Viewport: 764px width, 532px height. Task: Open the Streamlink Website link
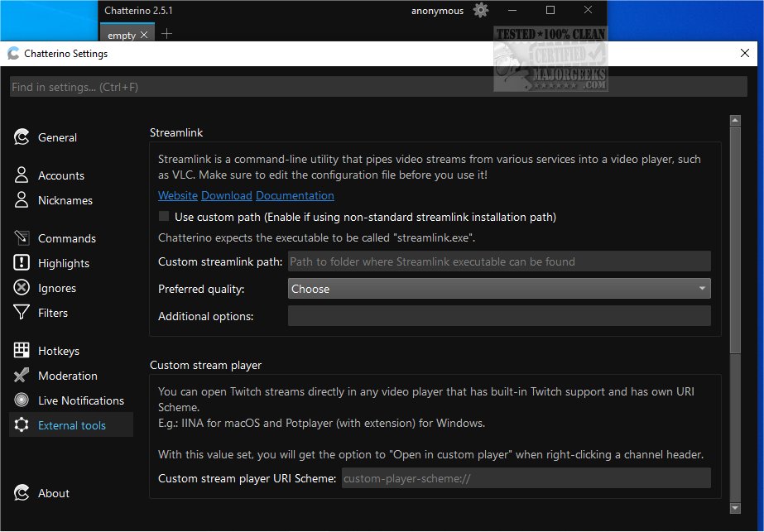pos(177,196)
